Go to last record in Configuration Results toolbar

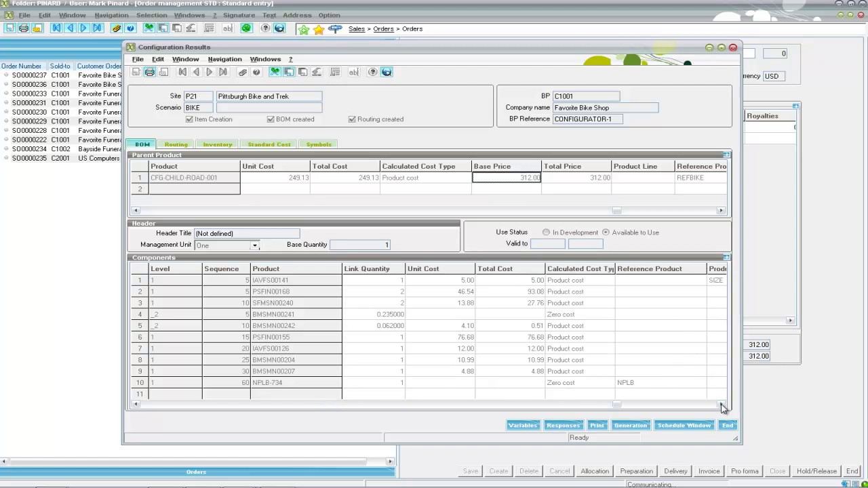[x=223, y=72]
